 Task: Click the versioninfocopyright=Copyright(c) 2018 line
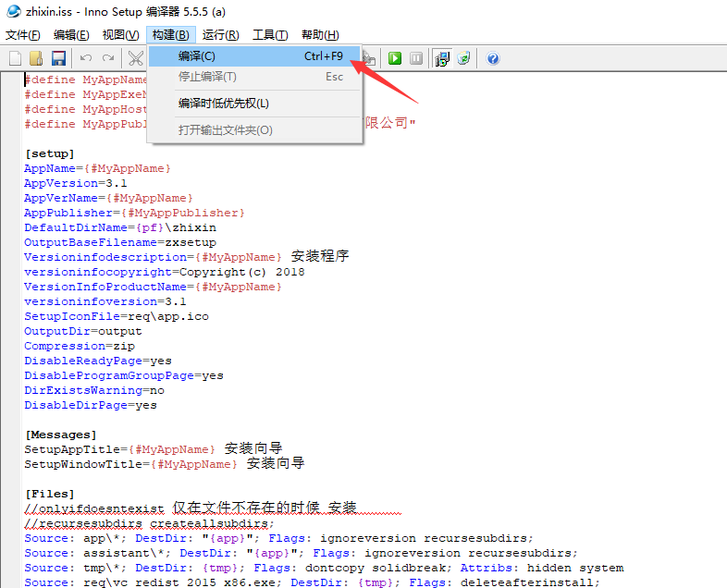point(165,273)
